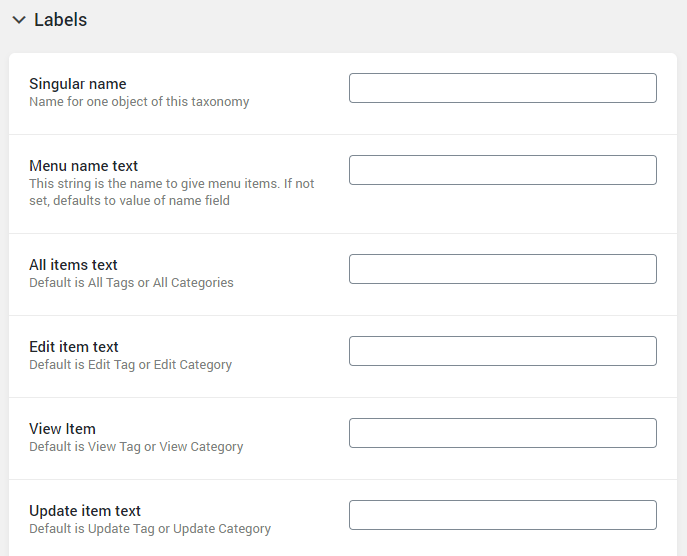Collapse the Labels section chevron

(19, 20)
